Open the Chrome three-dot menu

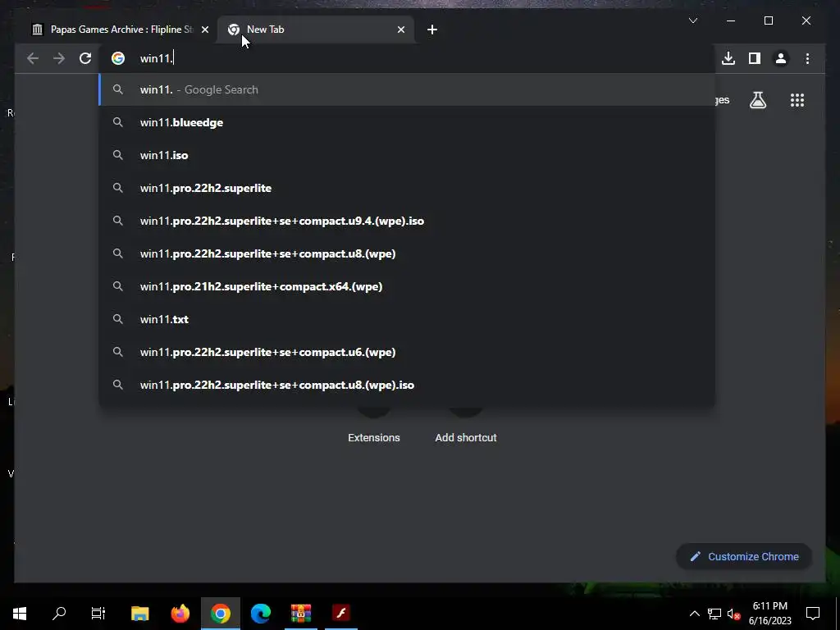pyautogui.click(x=807, y=58)
